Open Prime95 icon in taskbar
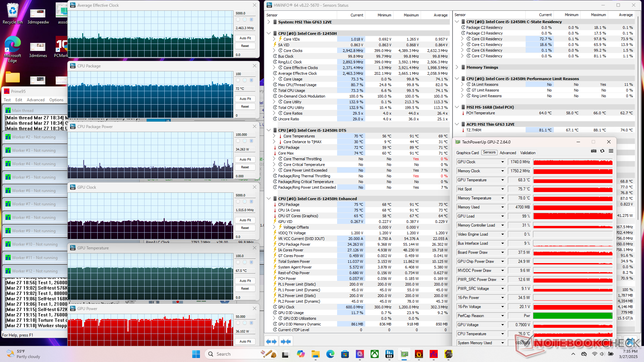The image size is (644, 362). point(434,354)
